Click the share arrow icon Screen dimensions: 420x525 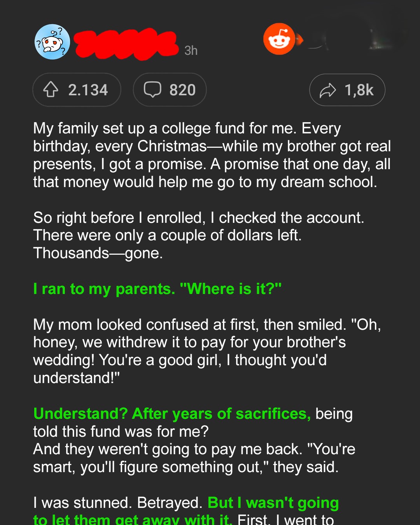[327, 90]
